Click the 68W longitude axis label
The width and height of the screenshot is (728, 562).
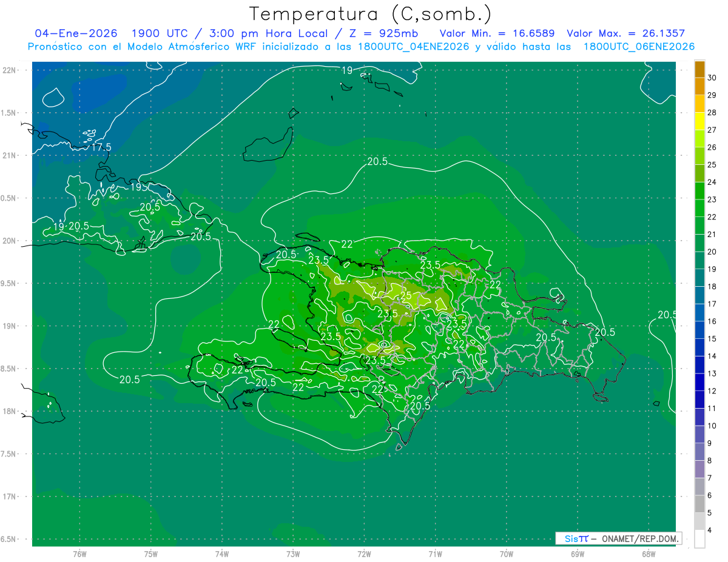[648, 554]
